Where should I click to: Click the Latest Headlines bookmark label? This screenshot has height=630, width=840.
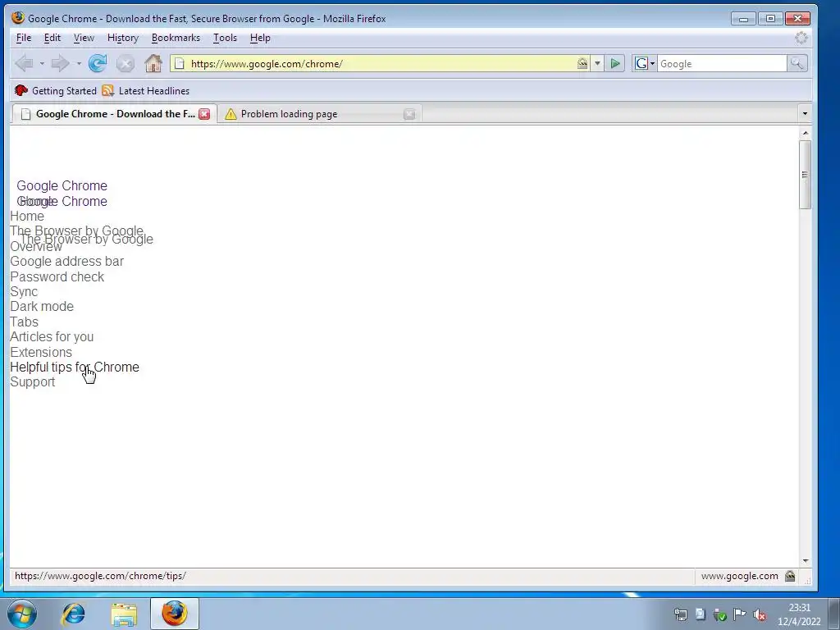(x=154, y=91)
